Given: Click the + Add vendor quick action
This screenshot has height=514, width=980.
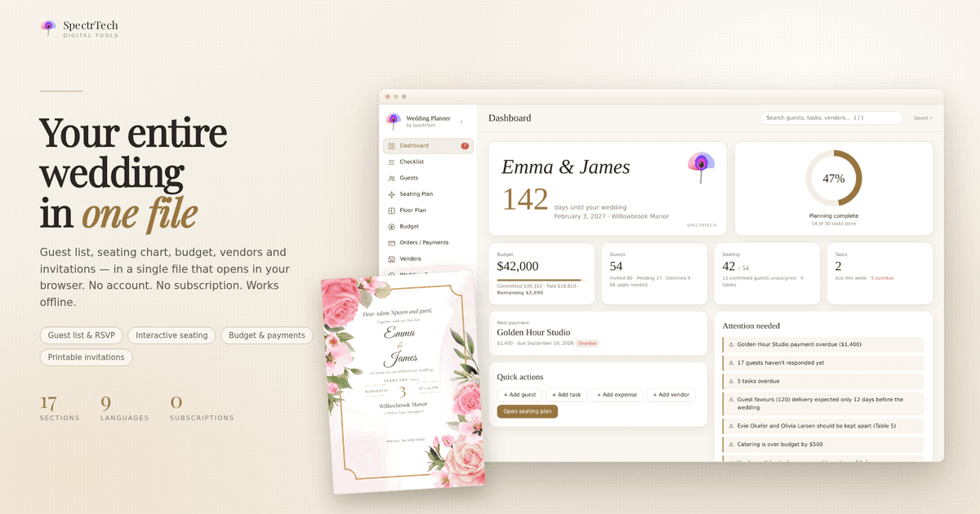Looking at the screenshot, I should tap(671, 395).
